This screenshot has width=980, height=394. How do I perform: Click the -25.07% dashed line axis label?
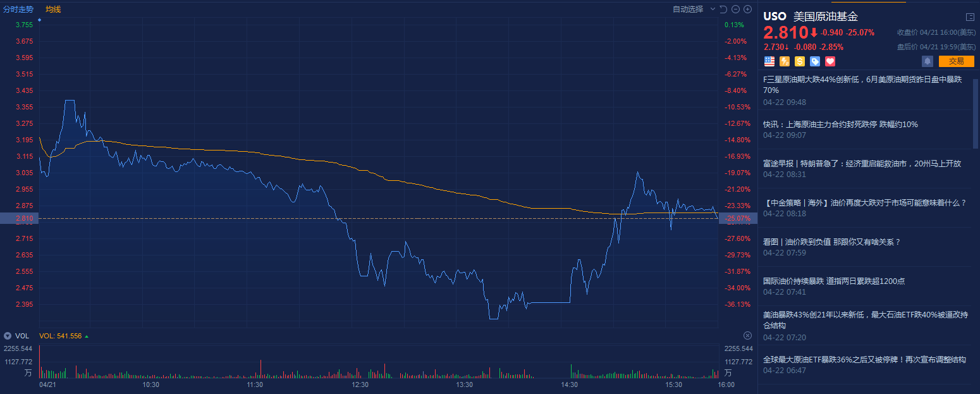(x=738, y=218)
